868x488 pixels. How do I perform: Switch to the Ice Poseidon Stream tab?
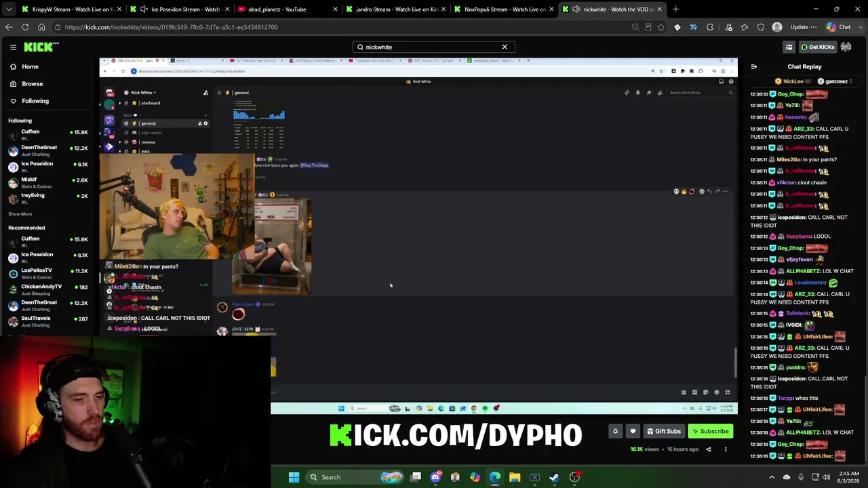pyautogui.click(x=180, y=9)
